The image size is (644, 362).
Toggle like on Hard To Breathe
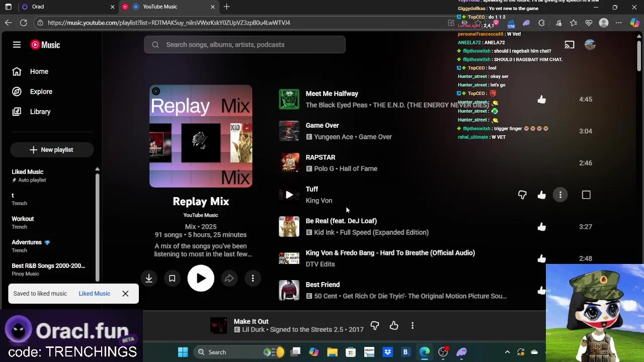[541, 258]
